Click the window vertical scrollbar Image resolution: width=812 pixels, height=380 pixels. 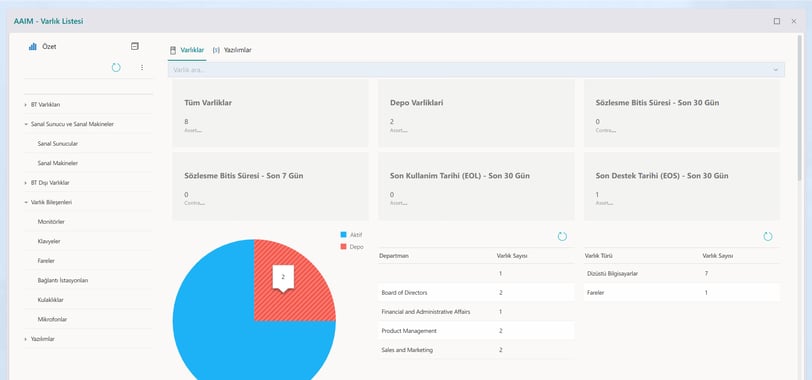(801, 109)
